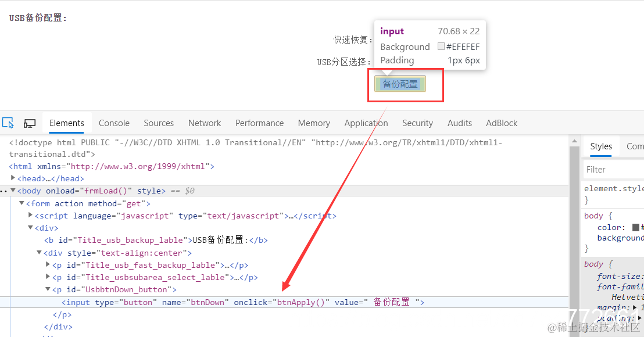Collapse the UsbbtnDown_button paragraph node
644x337 pixels.
pos(48,289)
